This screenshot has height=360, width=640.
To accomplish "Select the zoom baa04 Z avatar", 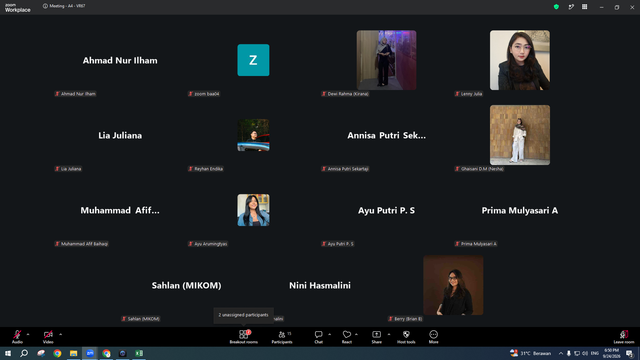I will coord(253,60).
